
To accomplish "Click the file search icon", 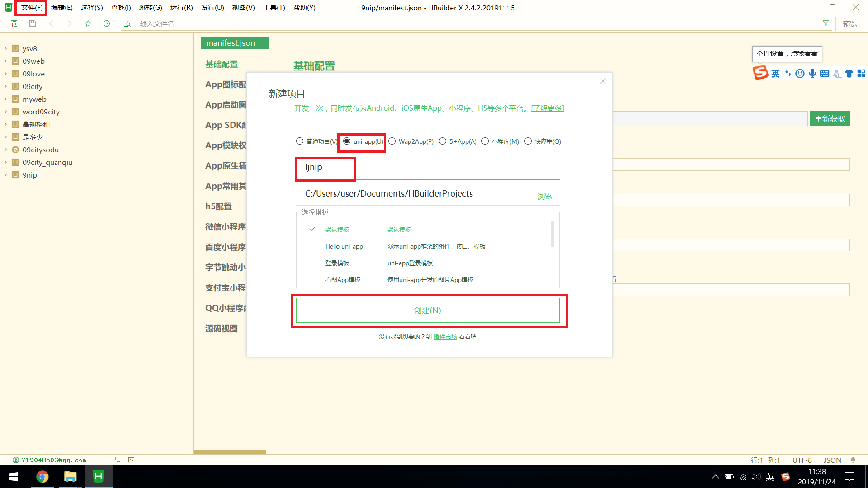I will [127, 23].
